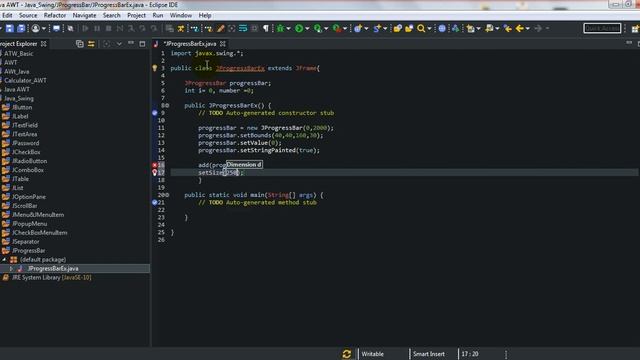Open the Project menu
The width and height of the screenshot is (640, 360).
coord(136,16)
